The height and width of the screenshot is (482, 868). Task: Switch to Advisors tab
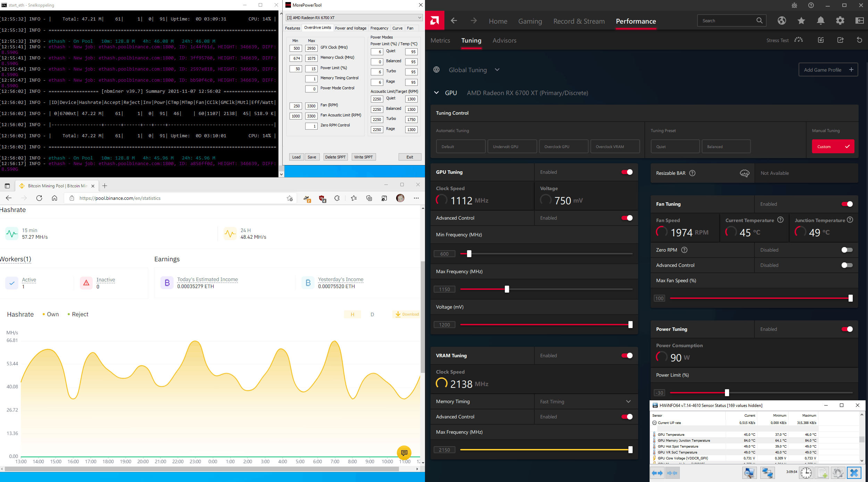504,40
